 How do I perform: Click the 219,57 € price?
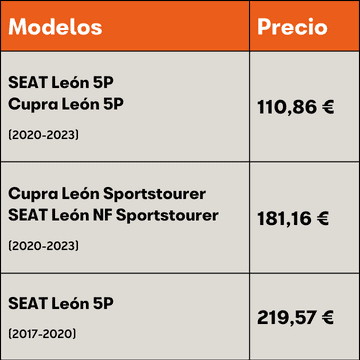click(295, 318)
